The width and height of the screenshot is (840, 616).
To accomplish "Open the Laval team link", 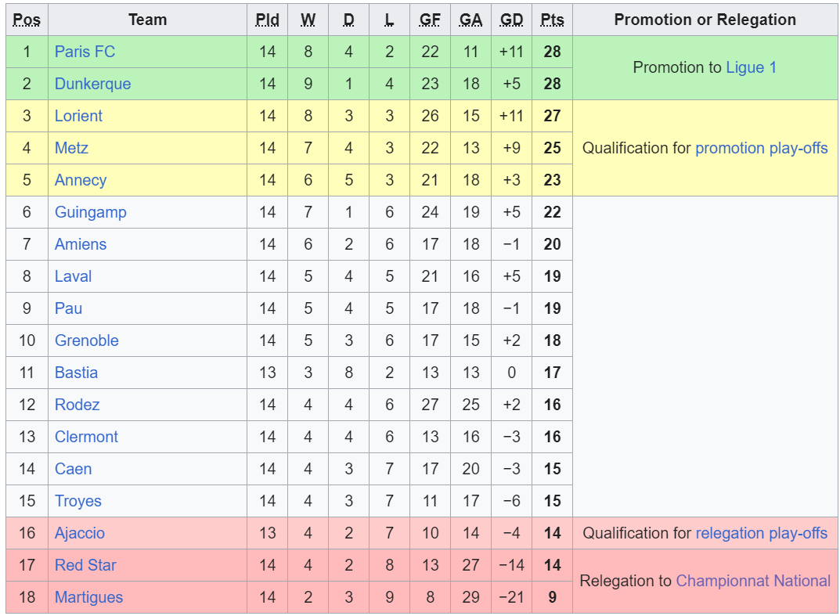I will [x=73, y=277].
